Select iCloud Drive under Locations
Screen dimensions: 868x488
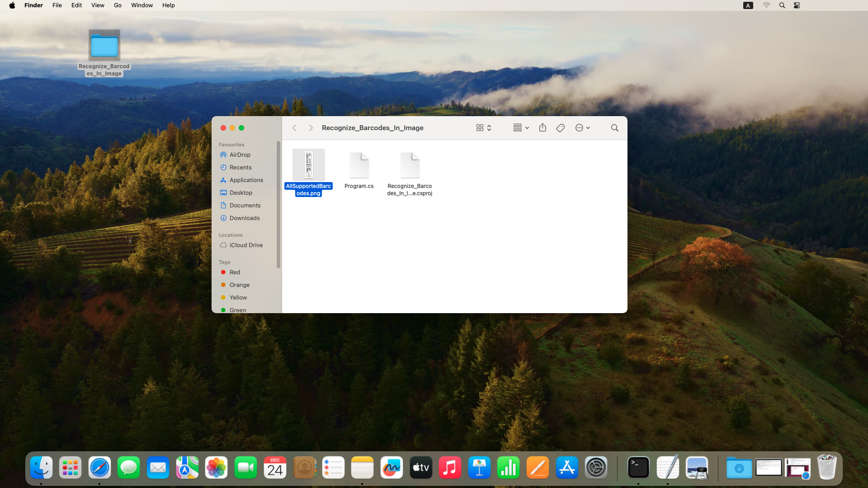pyautogui.click(x=245, y=245)
